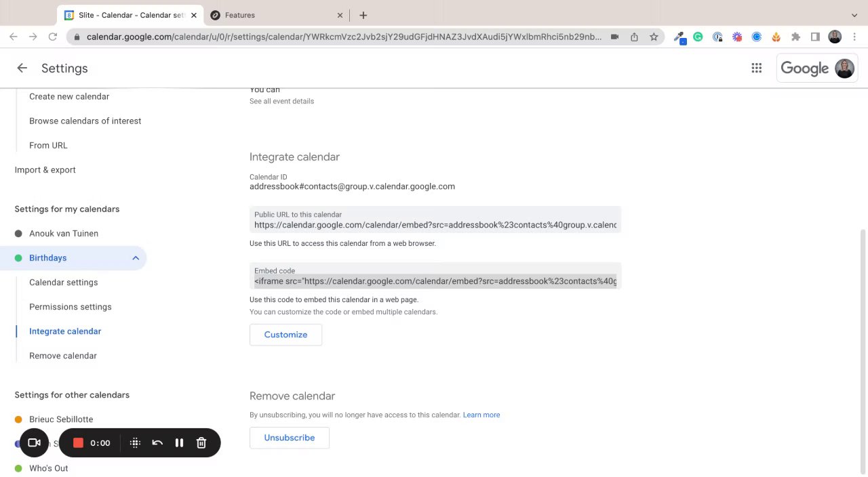Switch to the Features tab

271,15
